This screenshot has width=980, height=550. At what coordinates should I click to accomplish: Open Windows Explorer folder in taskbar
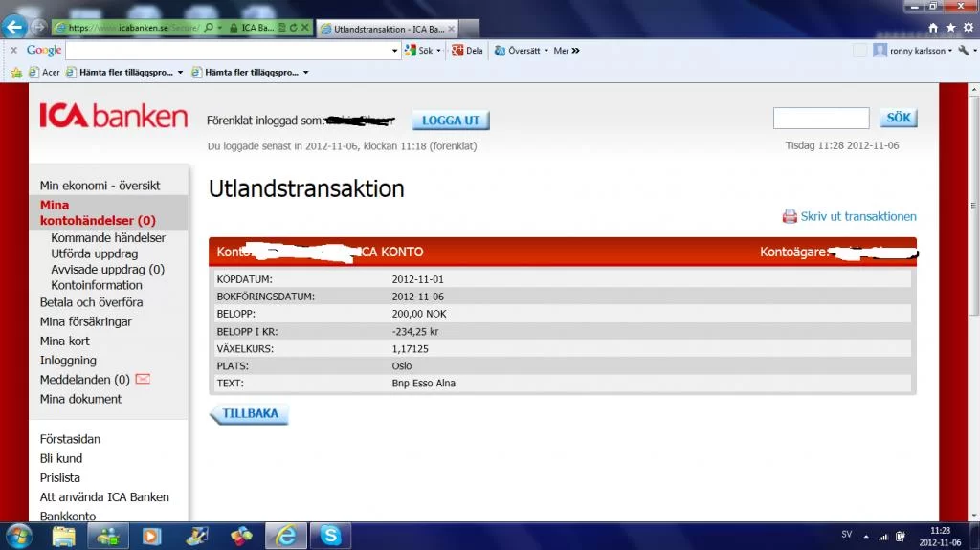point(63,536)
